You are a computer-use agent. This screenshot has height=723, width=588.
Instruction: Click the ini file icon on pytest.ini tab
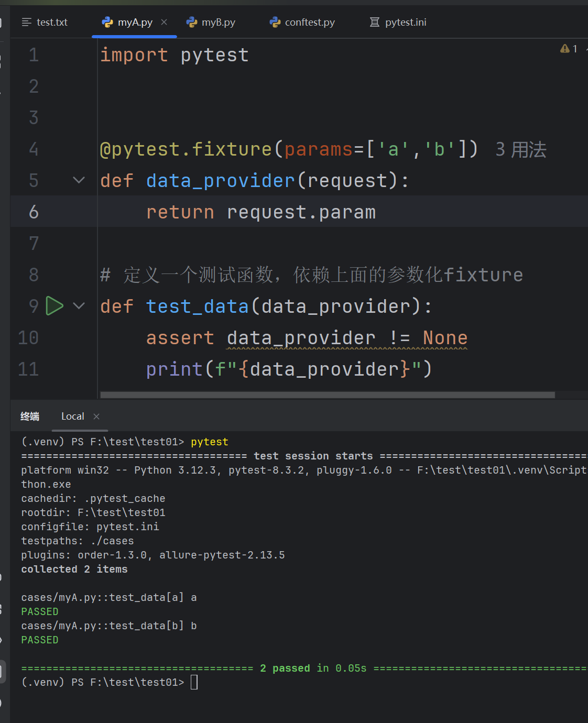(x=375, y=22)
